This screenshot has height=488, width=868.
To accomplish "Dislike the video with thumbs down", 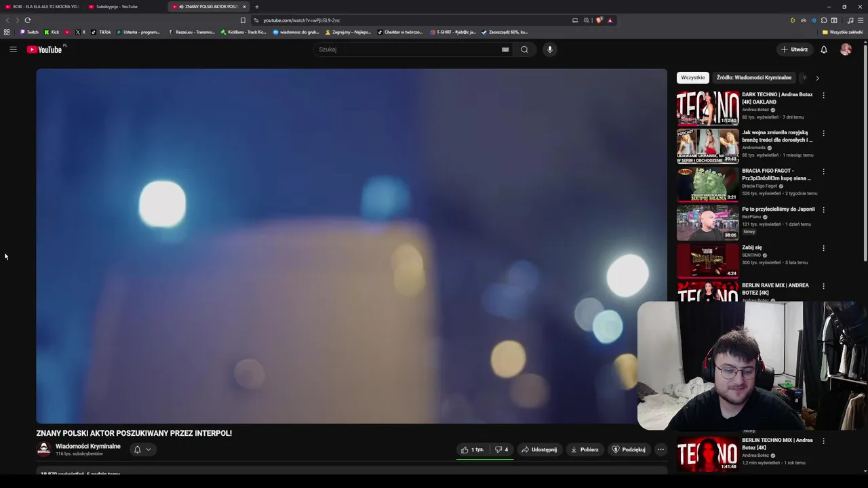I will (502, 449).
